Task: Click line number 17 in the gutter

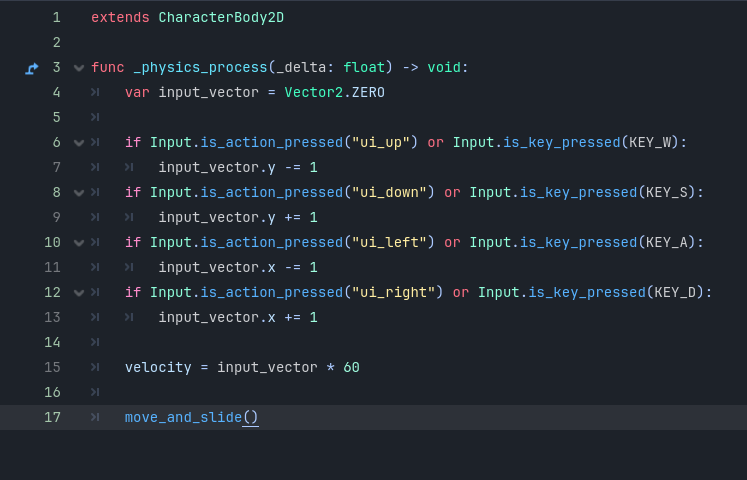Action: tap(52, 417)
